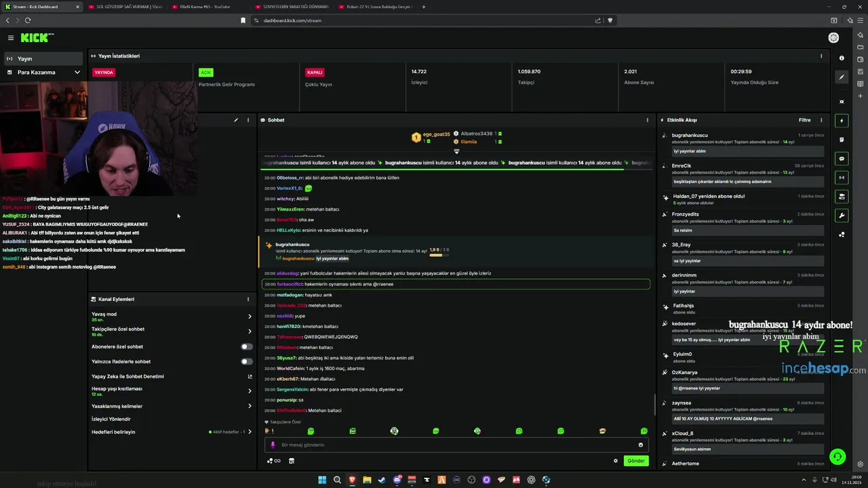Screen dimensions: 868x488
Task: Click the note document icon in the right sidebar
Action: tap(842, 140)
